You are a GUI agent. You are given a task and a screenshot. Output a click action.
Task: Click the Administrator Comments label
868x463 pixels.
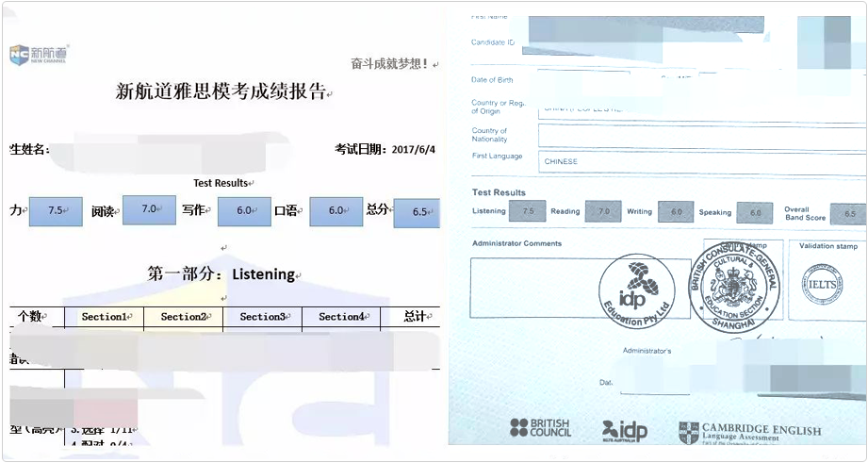tap(516, 243)
